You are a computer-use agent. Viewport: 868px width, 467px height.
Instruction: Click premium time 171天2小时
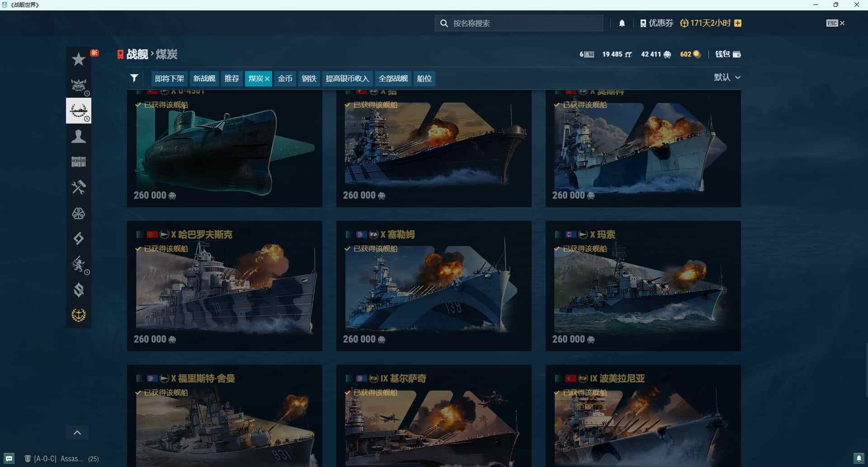706,23
